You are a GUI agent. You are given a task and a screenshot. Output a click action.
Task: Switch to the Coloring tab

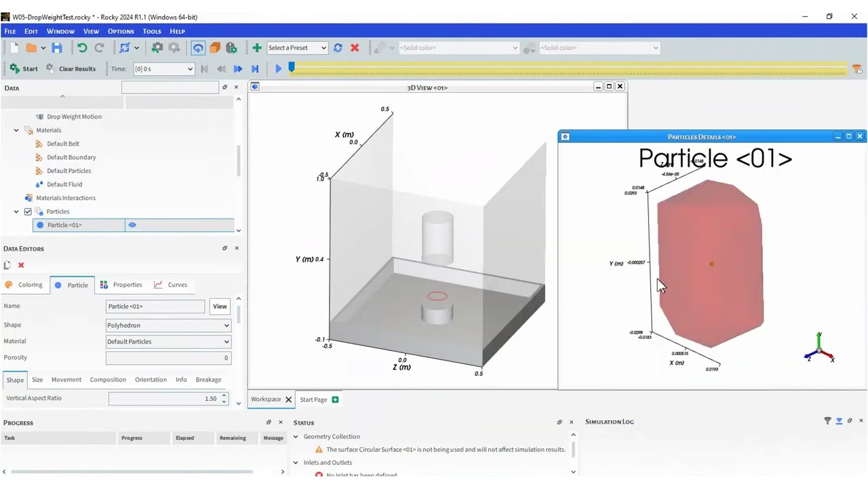click(24, 285)
